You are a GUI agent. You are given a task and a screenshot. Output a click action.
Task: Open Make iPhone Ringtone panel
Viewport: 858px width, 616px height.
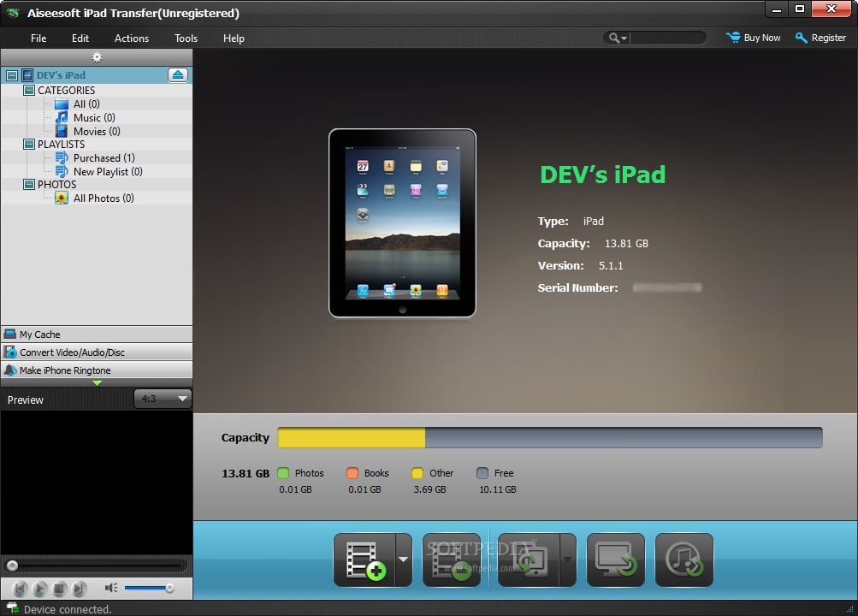(x=97, y=370)
